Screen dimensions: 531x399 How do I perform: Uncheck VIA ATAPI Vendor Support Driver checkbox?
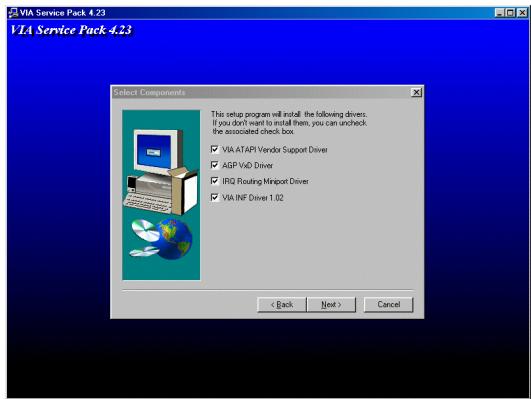click(x=215, y=149)
